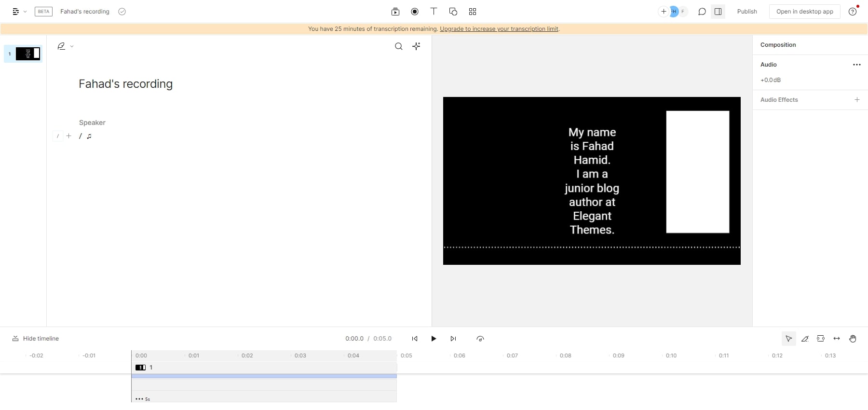Play the composition
Screen dimensions: 868x410
point(434,339)
